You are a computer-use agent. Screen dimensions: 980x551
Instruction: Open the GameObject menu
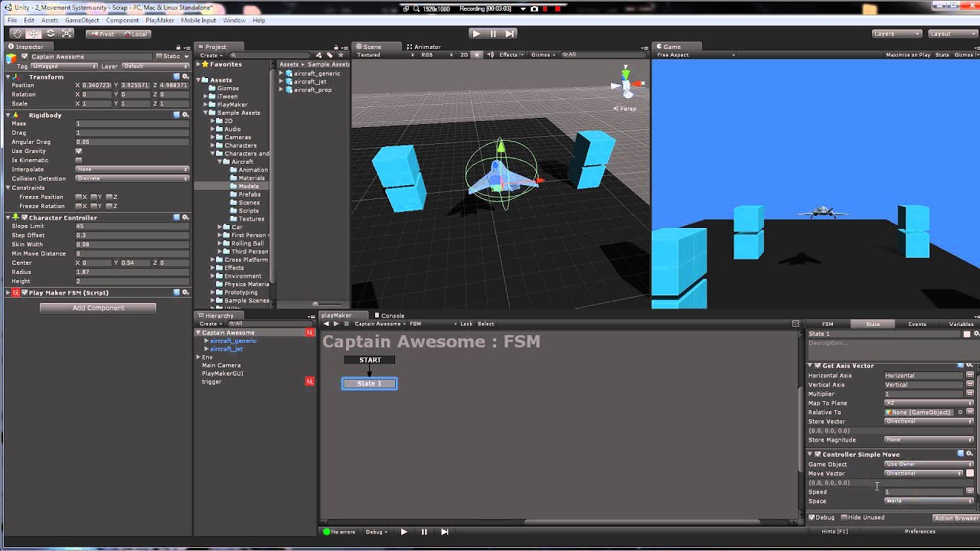82,20
